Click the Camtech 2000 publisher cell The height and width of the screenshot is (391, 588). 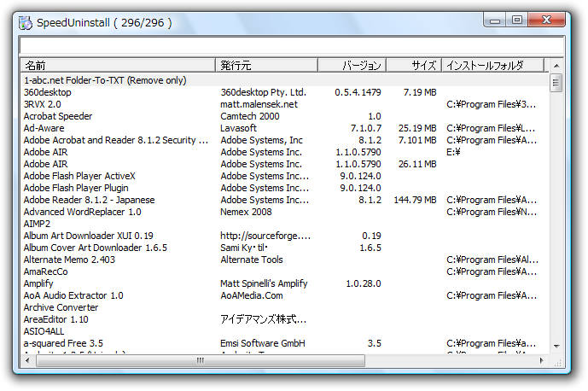click(x=250, y=116)
